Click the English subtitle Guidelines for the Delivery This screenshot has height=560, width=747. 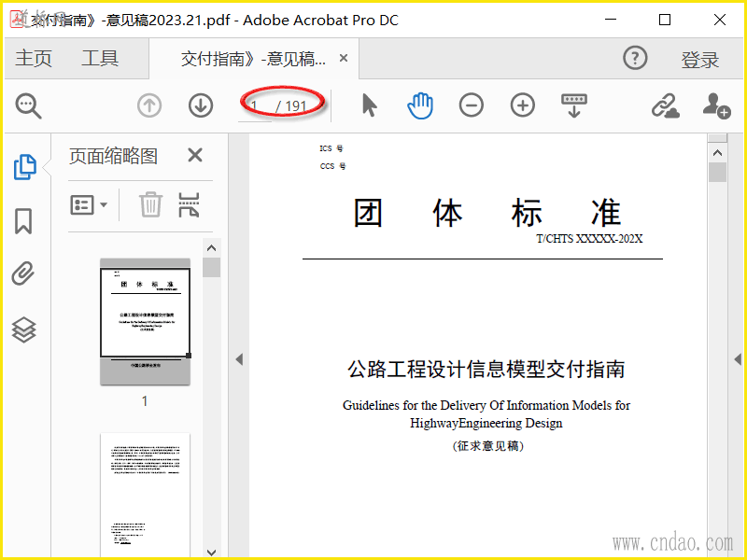(486, 413)
